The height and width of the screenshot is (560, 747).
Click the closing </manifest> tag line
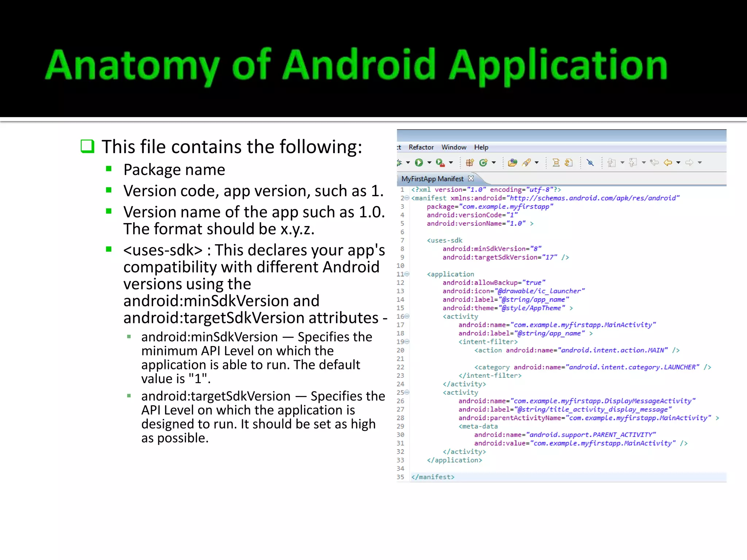click(x=433, y=477)
